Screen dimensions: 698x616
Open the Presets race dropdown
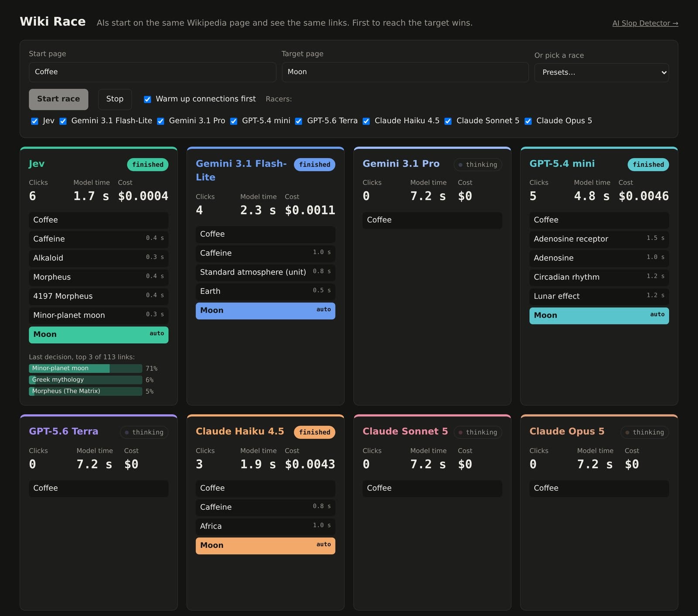click(602, 72)
